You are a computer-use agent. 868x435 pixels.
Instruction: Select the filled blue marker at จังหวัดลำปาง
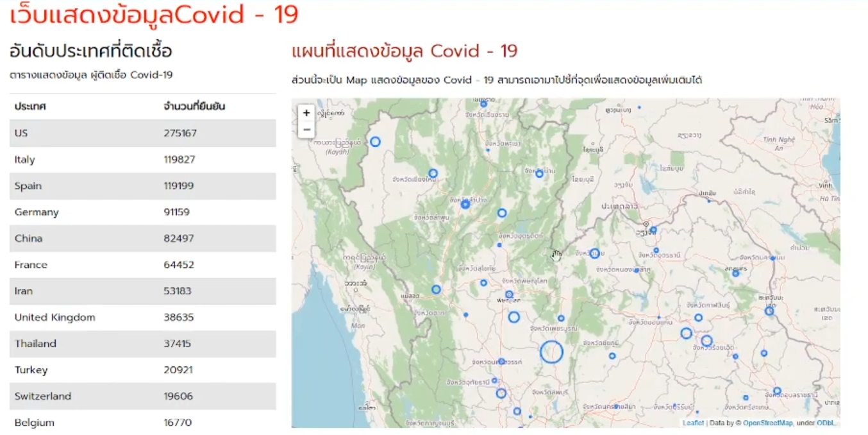465,204
